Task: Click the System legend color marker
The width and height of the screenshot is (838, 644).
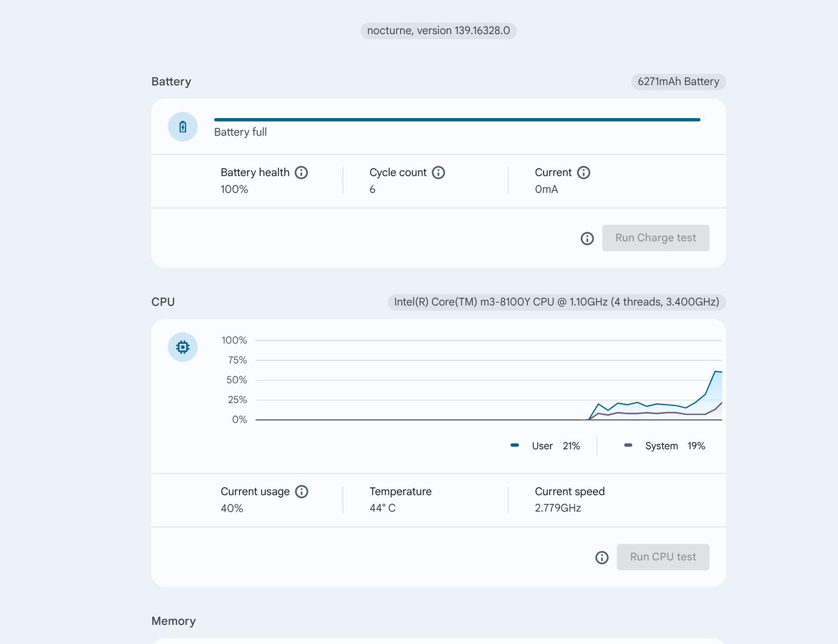Action: 628,445
